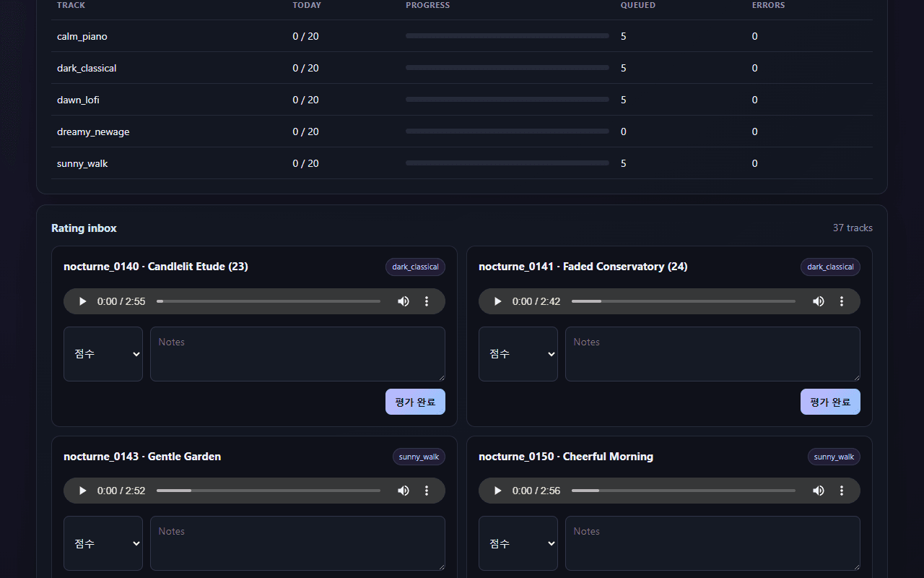Mute audio for Gentle Garden
The image size is (924, 578).
tap(404, 491)
